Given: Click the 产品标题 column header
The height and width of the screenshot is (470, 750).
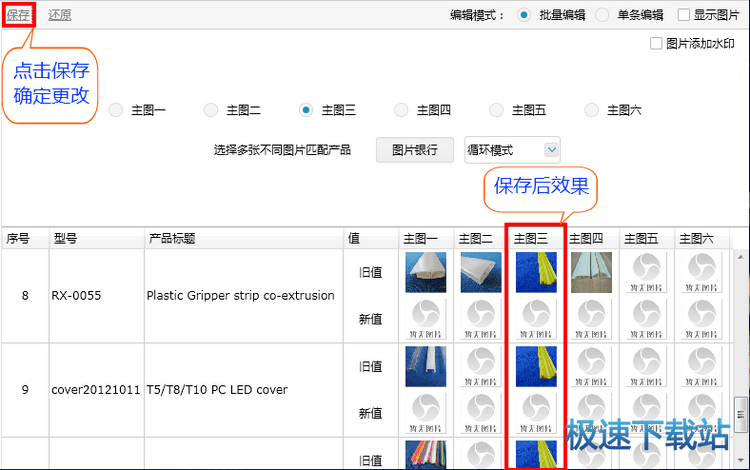Looking at the screenshot, I should click(243, 238).
